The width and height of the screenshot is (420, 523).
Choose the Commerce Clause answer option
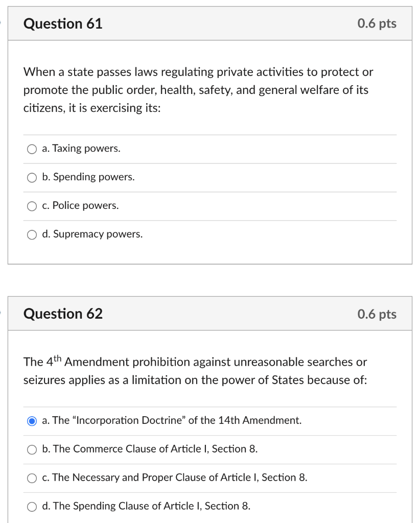pos(32,449)
